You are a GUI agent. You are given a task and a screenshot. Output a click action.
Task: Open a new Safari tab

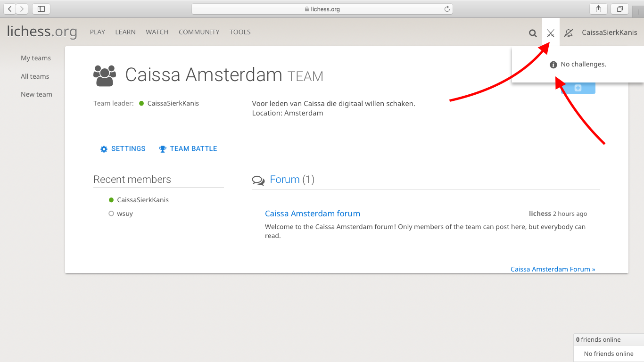(638, 12)
